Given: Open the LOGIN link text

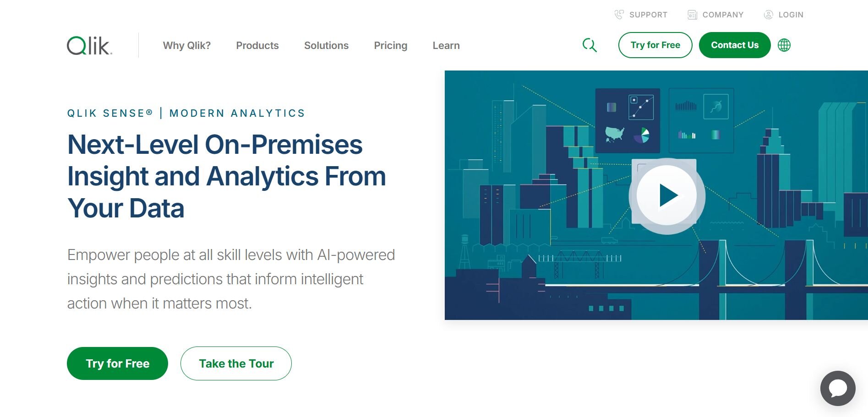Looking at the screenshot, I should click(791, 15).
